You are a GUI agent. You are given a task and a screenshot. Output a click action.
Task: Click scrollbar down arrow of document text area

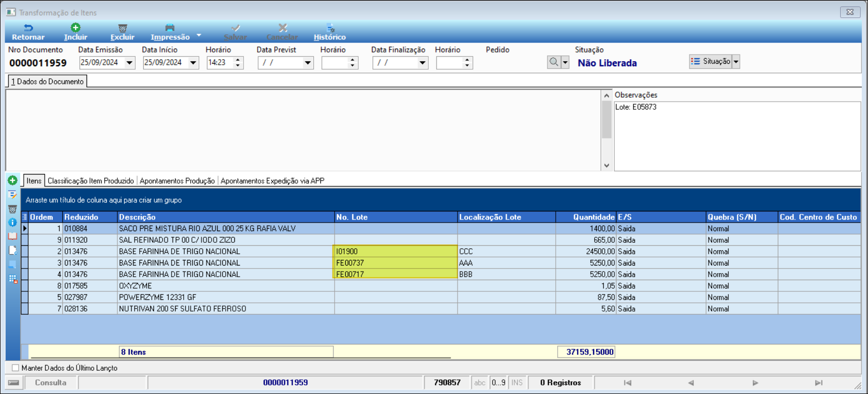coord(606,165)
